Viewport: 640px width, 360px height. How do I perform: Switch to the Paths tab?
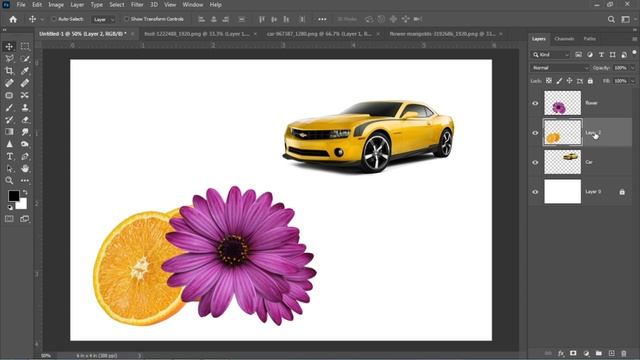[589, 39]
